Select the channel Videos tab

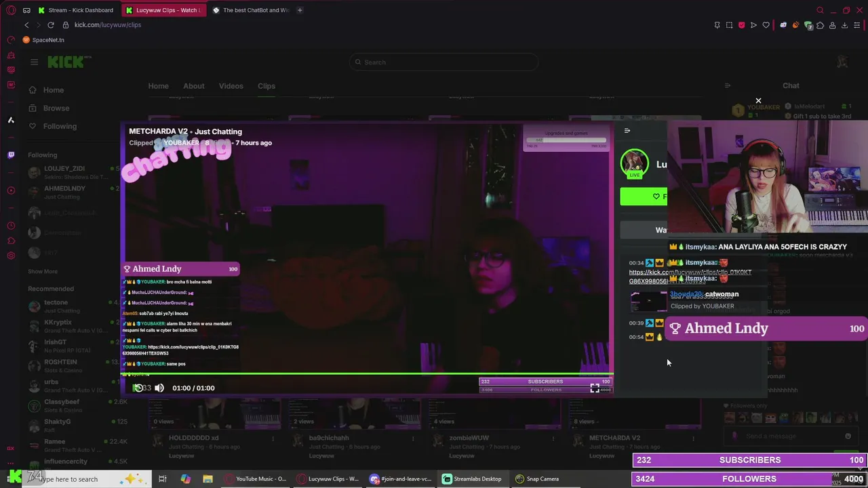[231, 86]
